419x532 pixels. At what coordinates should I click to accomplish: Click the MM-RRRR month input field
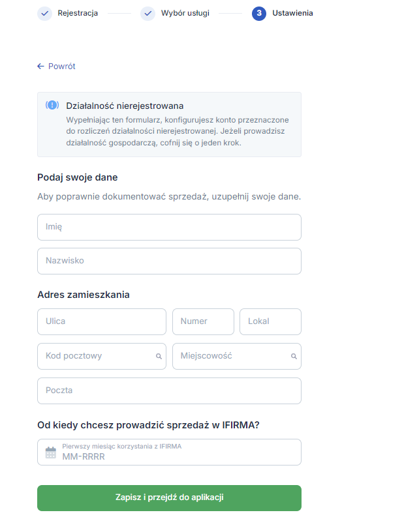click(x=176, y=456)
